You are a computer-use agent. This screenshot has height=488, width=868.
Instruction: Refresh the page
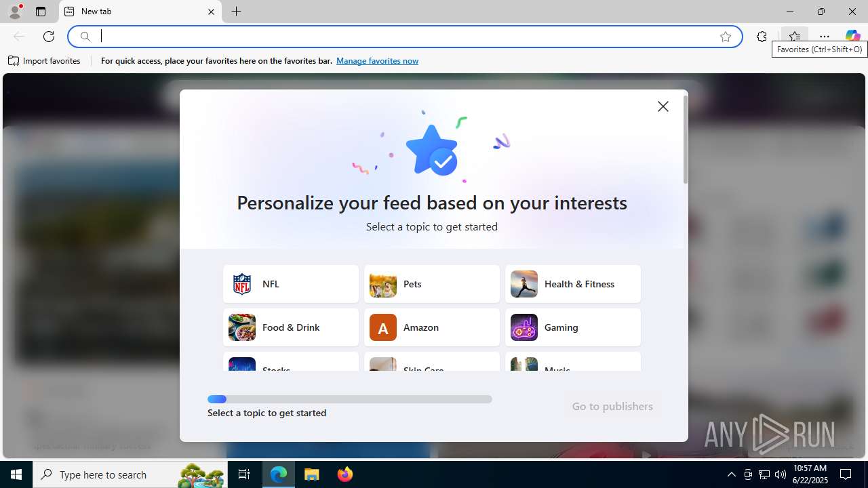click(49, 37)
